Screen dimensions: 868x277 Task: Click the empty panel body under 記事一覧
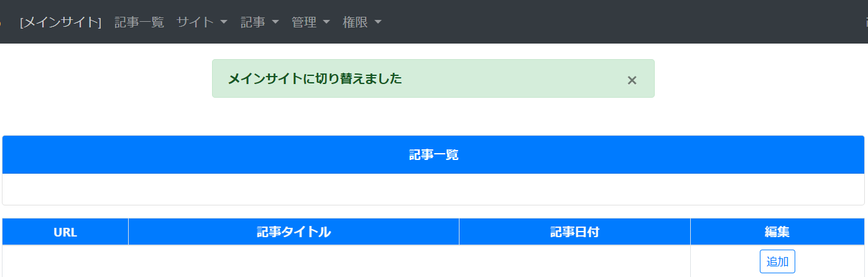(x=433, y=189)
